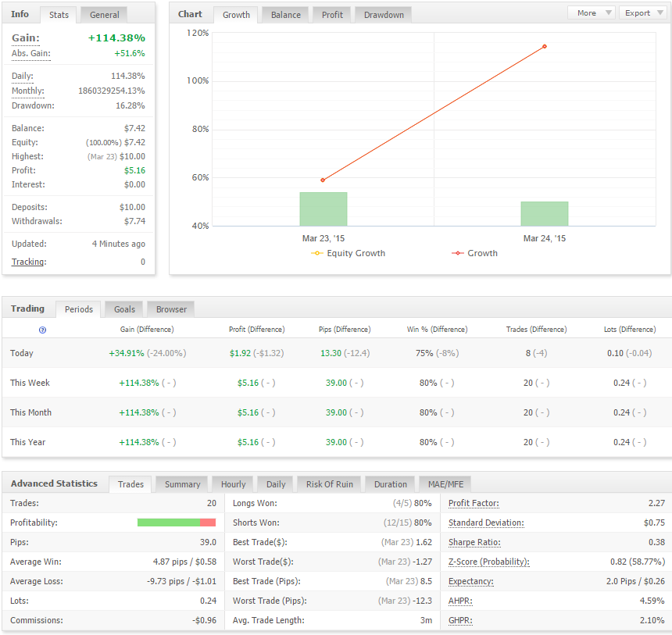The height and width of the screenshot is (635, 672).
Task: Open the Daily statistics tab
Action: (276, 484)
